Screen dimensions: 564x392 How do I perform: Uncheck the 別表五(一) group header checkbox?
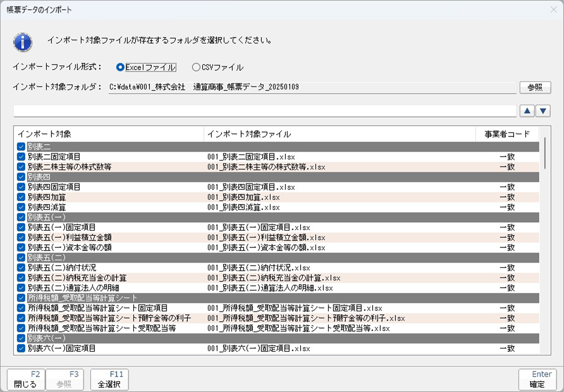coord(21,217)
